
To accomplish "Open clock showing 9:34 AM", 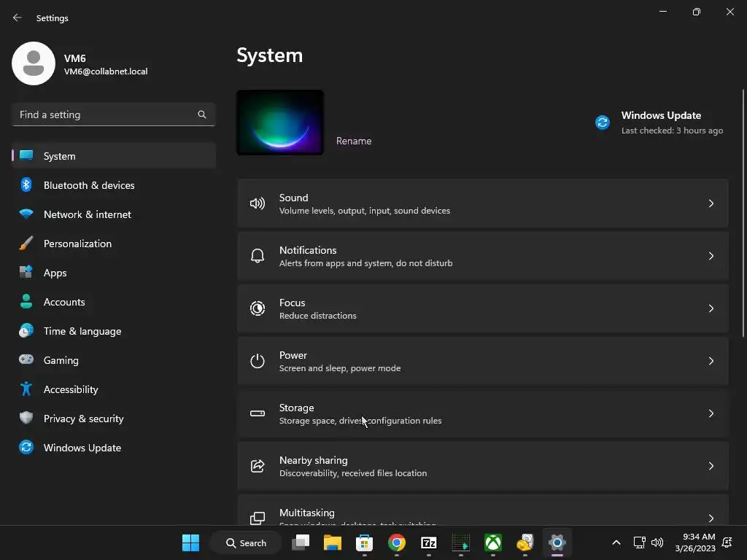I will (x=695, y=542).
